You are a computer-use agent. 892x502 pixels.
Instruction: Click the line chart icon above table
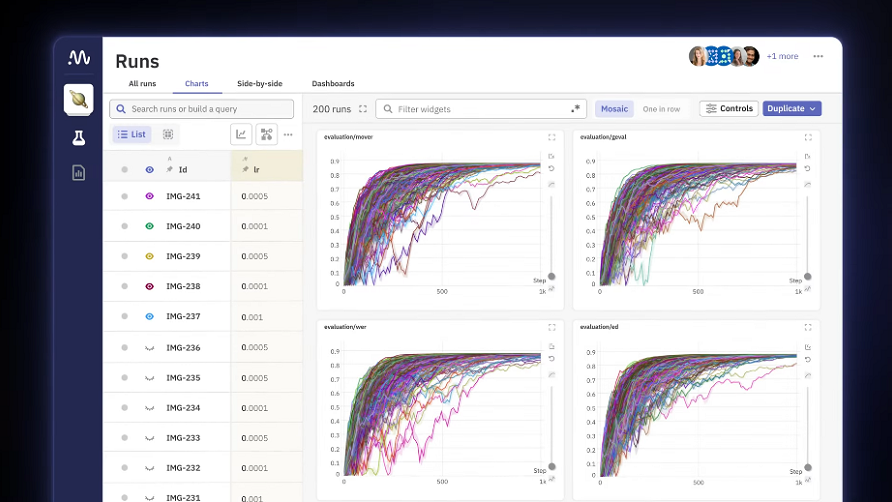tap(241, 134)
